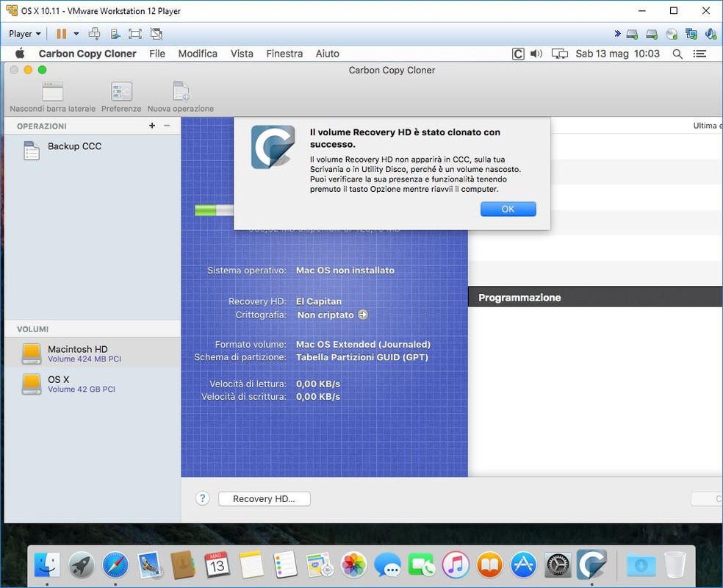Open Mail from the Dock
The image size is (723, 588).
tap(149, 564)
